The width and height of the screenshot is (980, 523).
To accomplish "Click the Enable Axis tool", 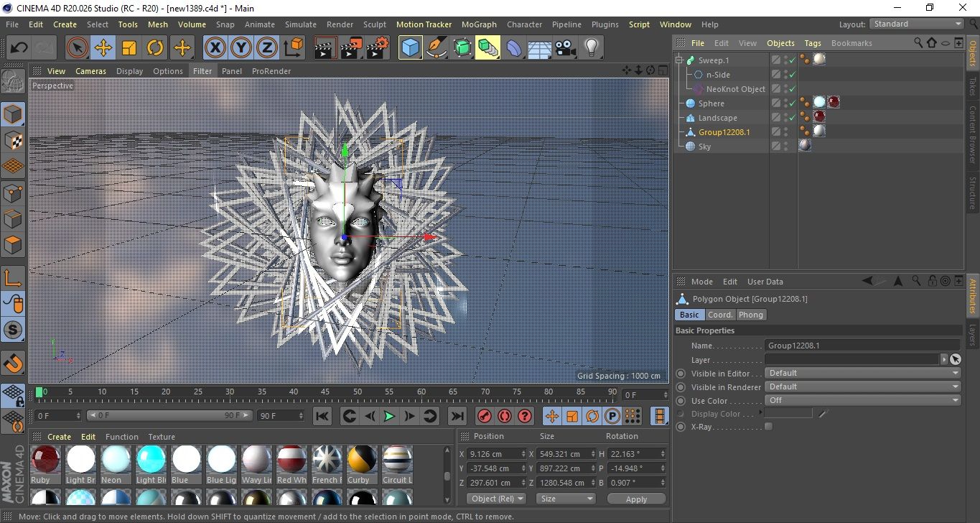I will coord(13,278).
